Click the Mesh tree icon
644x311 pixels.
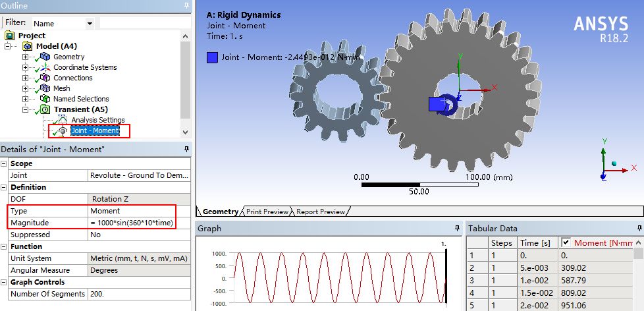(45, 88)
